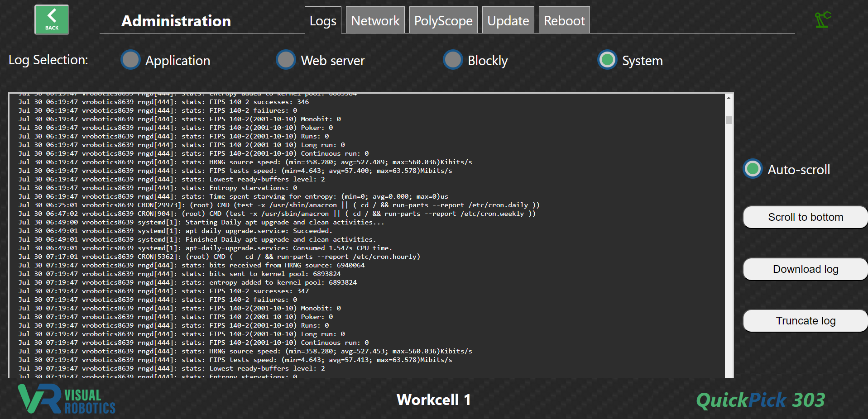Click the cron.weekly log line
868x419 pixels.
[277, 214]
